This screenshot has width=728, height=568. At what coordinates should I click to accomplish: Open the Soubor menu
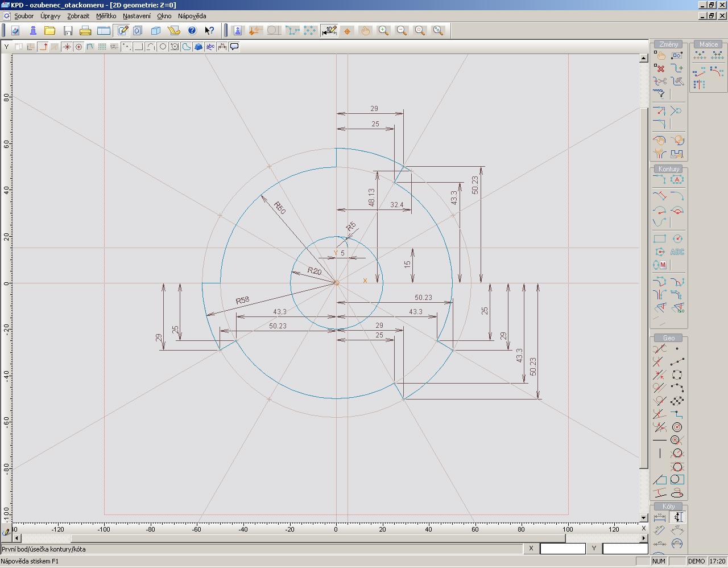(24, 16)
